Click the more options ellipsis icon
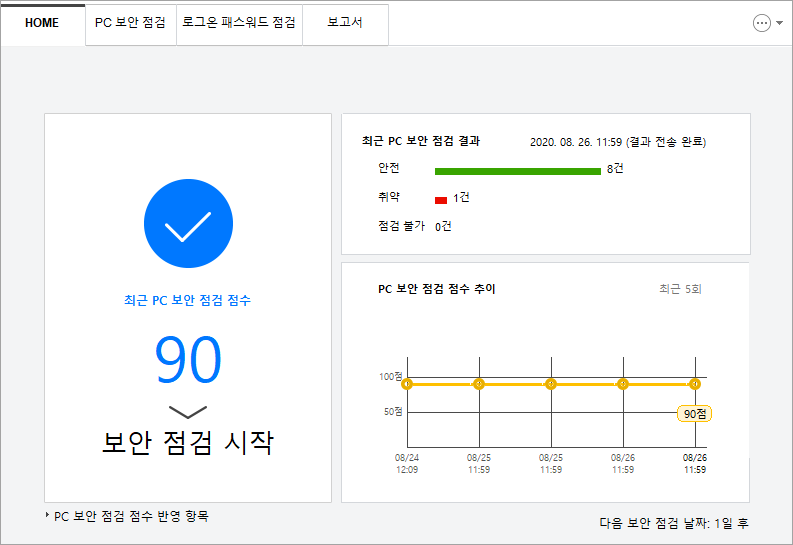Viewport: 793px width, 545px height. tap(762, 23)
